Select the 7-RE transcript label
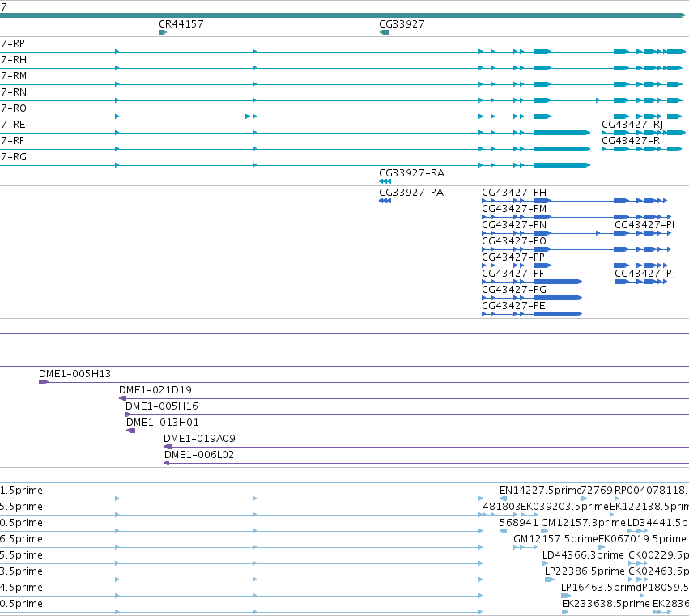Viewport: 689px width, 616px height. pyautogui.click(x=13, y=125)
